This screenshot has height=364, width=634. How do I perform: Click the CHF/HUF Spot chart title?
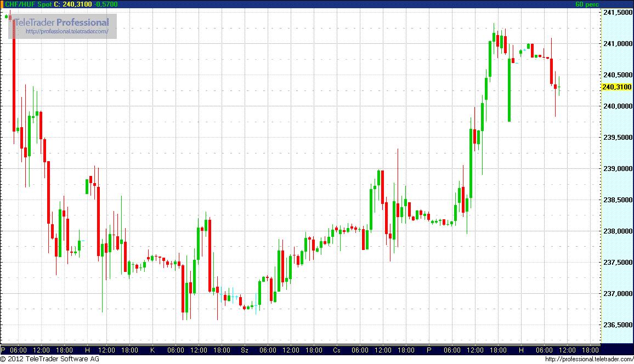[x=28, y=4]
